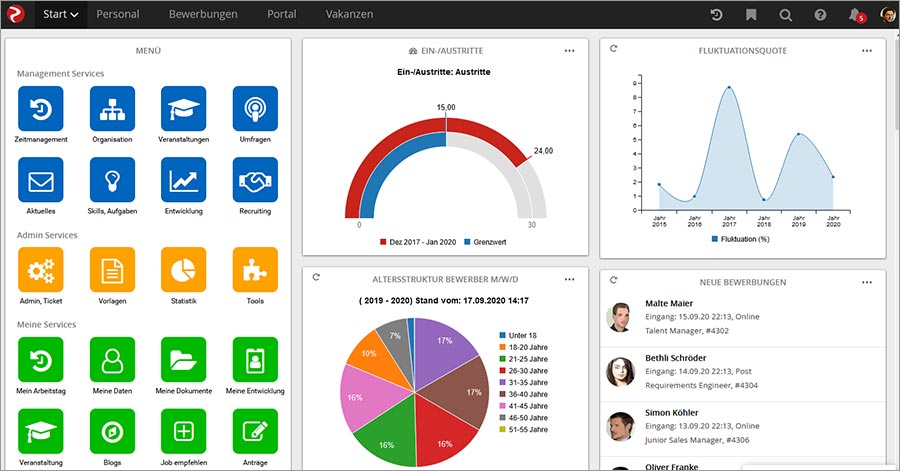
Task: Open notifications bell with badge
Action: click(x=856, y=15)
